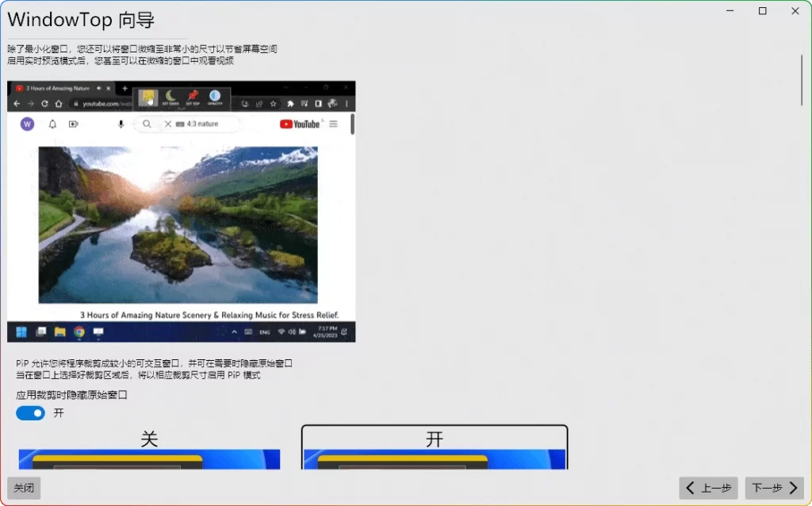Select the voice search microphone icon
Viewport: 812px width, 506px height.
[121, 124]
